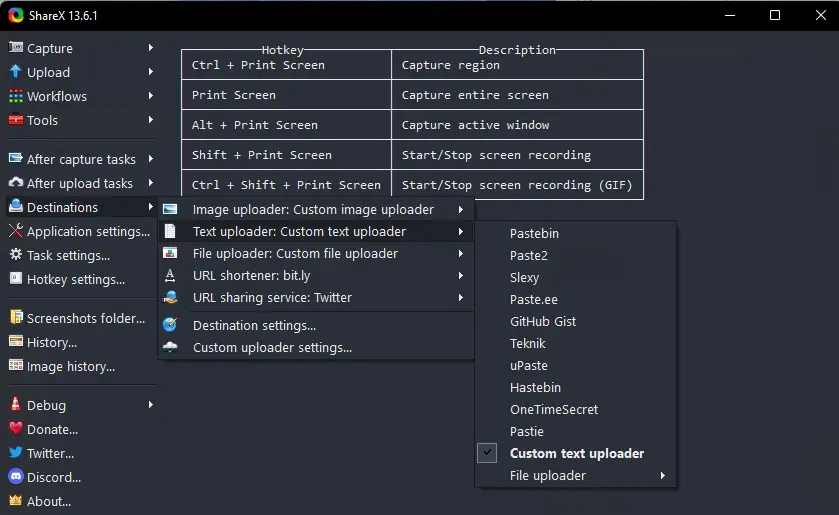Viewport: 839px width, 515px height.
Task: Choose Slexy text uploader
Action: (576, 277)
